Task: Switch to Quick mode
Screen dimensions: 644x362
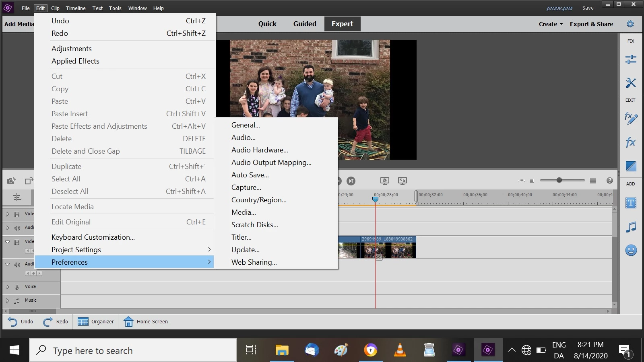Action: click(267, 24)
